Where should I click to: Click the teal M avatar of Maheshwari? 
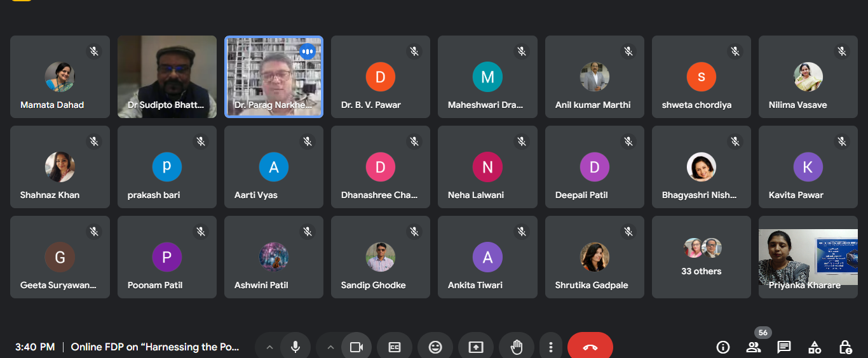487,77
